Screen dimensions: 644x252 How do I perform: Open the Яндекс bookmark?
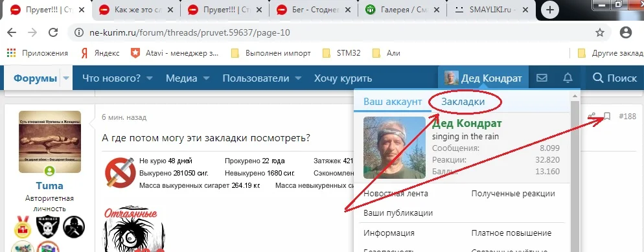coord(100,53)
